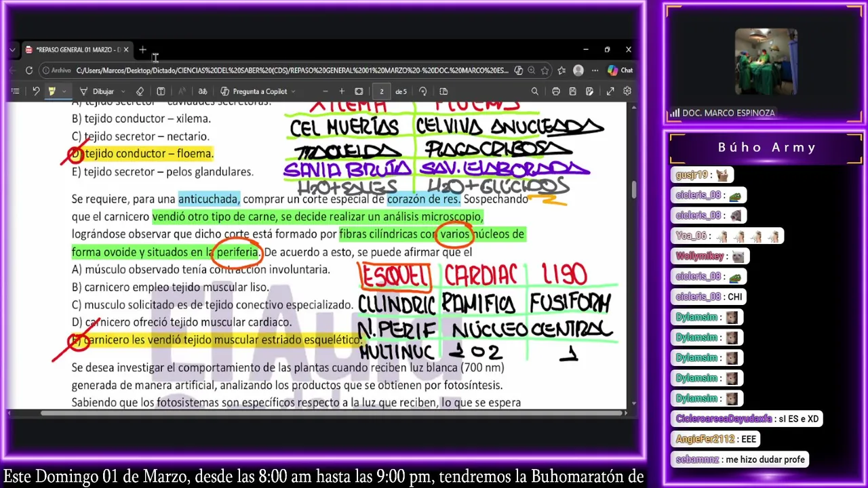Image resolution: width=868 pixels, height=488 pixels.
Task: Save PDF as a copy
Action: (x=589, y=91)
